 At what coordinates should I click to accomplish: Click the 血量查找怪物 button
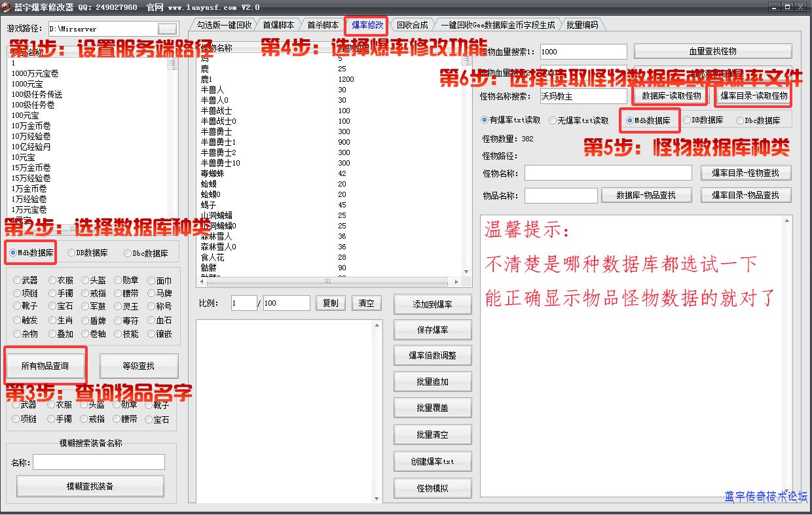[x=712, y=52]
